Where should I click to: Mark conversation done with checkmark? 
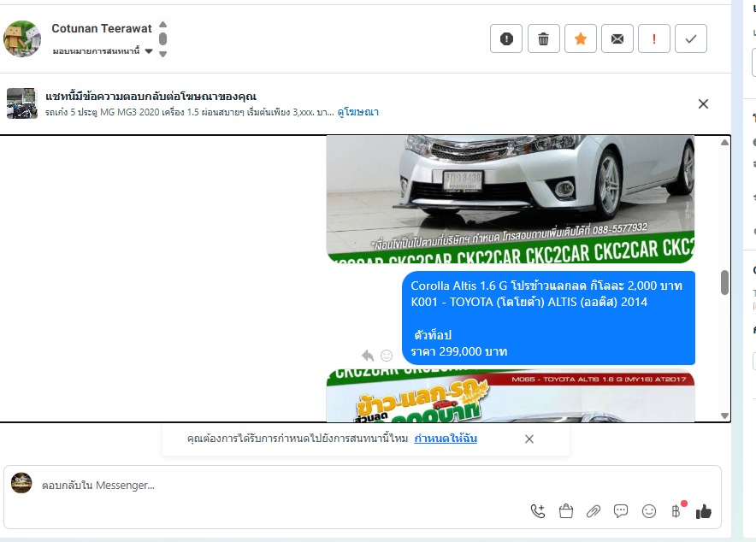pos(691,38)
